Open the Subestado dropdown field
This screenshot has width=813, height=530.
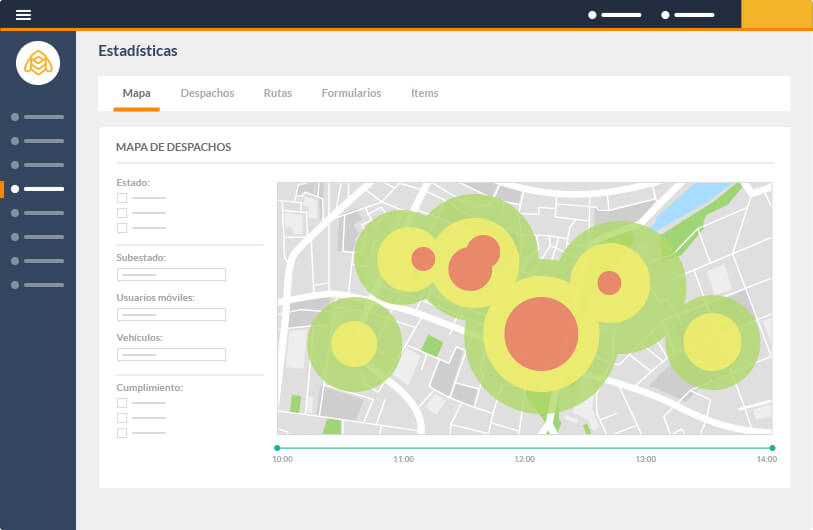point(171,274)
